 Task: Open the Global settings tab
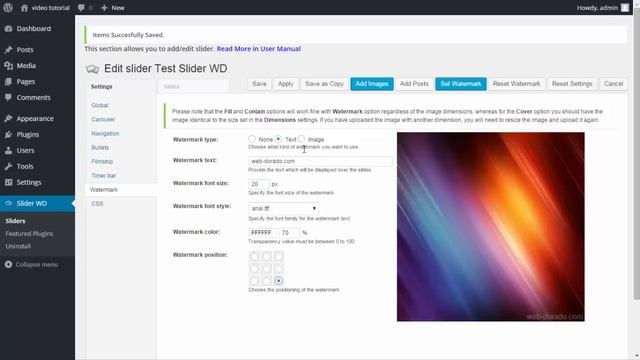point(100,105)
